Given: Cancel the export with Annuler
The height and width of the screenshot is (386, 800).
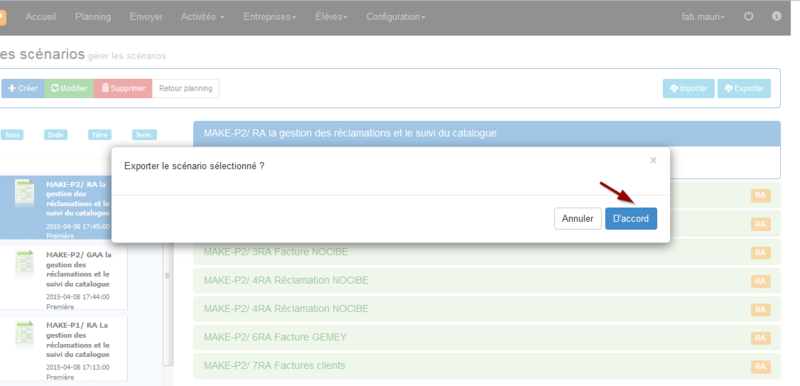Looking at the screenshot, I should point(578,219).
